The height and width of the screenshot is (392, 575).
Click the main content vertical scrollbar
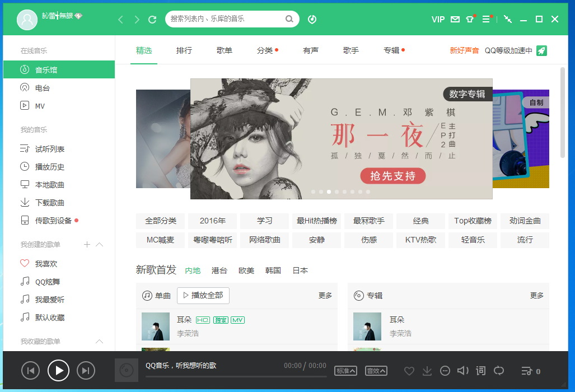pos(563,112)
